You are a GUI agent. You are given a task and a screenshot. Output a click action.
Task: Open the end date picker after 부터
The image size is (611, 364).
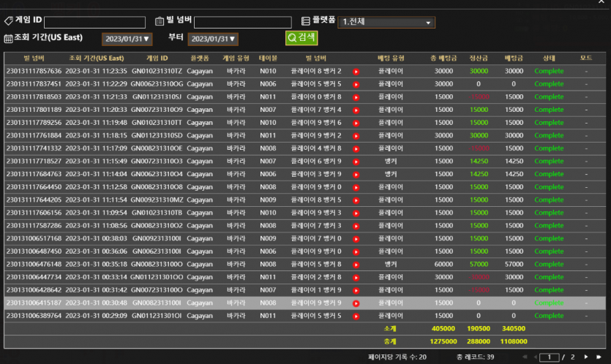[213, 39]
